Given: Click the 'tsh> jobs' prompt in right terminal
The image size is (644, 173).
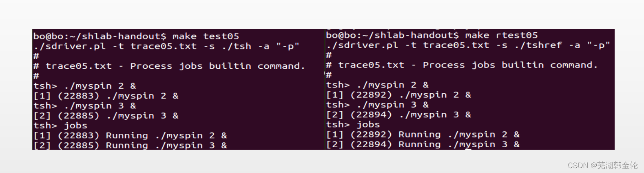Looking at the screenshot, I should coord(353,124).
